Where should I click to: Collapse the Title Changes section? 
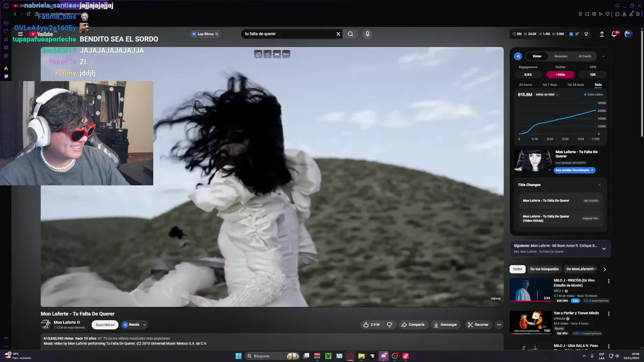(599, 185)
